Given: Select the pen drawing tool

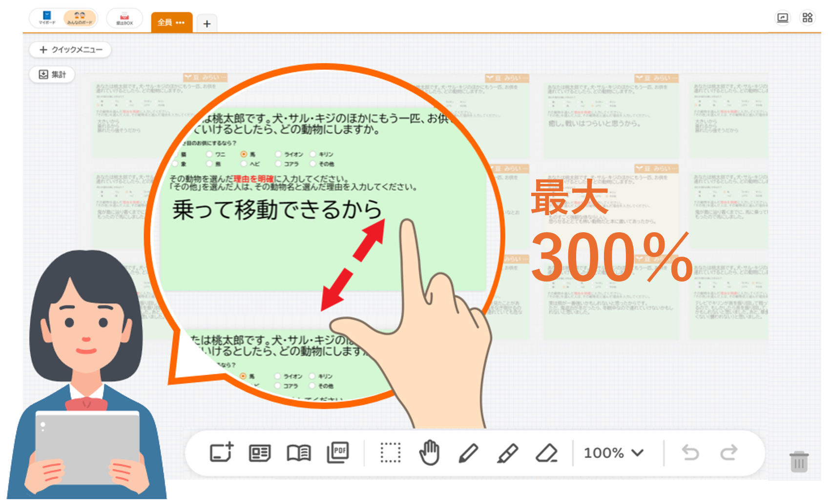Looking at the screenshot, I should coord(468,453).
